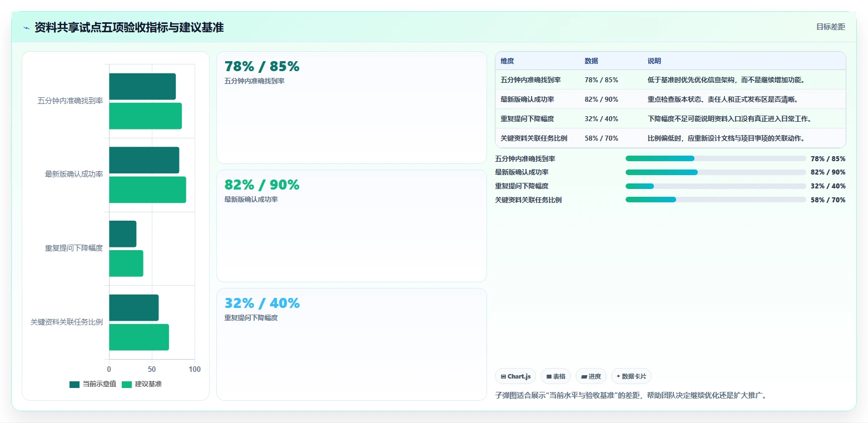868x423 pixels.
Task: Click the footer note about 子弹图
Action: pyautogui.click(x=631, y=396)
